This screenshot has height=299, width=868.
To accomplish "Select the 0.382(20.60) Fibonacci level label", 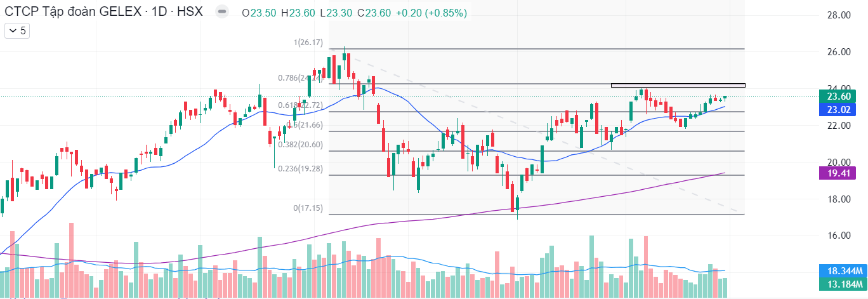I will pyautogui.click(x=301, y=145).
